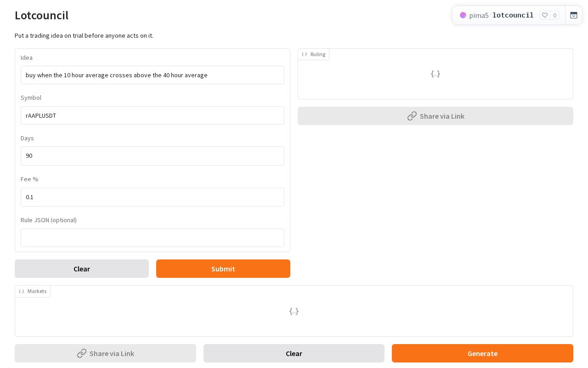The height and width of the screenshot is (368, 588).
Task: Click the heart like icon
Action: (x=545, y=15)
